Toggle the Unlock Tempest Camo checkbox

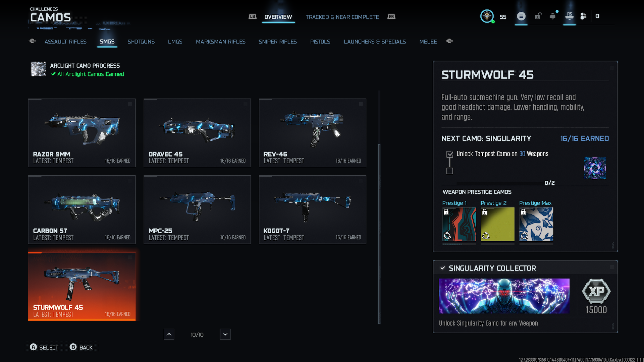450,154
